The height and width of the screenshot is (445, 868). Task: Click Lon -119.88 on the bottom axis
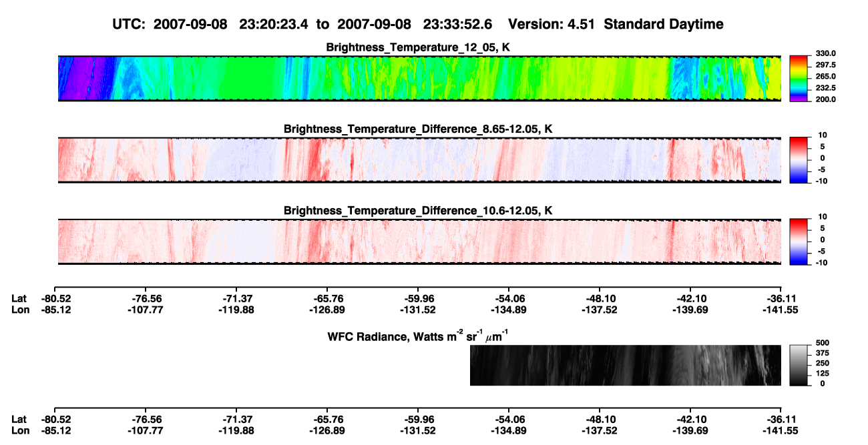tap(236, 430)
